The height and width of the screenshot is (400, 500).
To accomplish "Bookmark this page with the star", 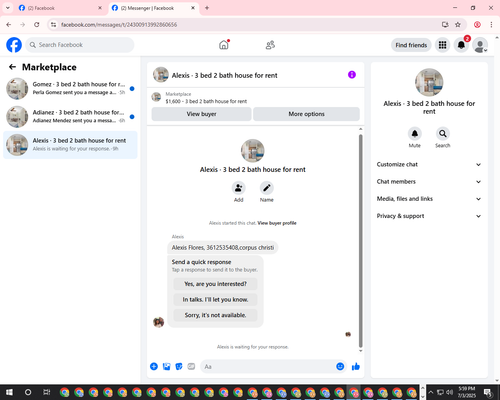I will pos(458,25).
